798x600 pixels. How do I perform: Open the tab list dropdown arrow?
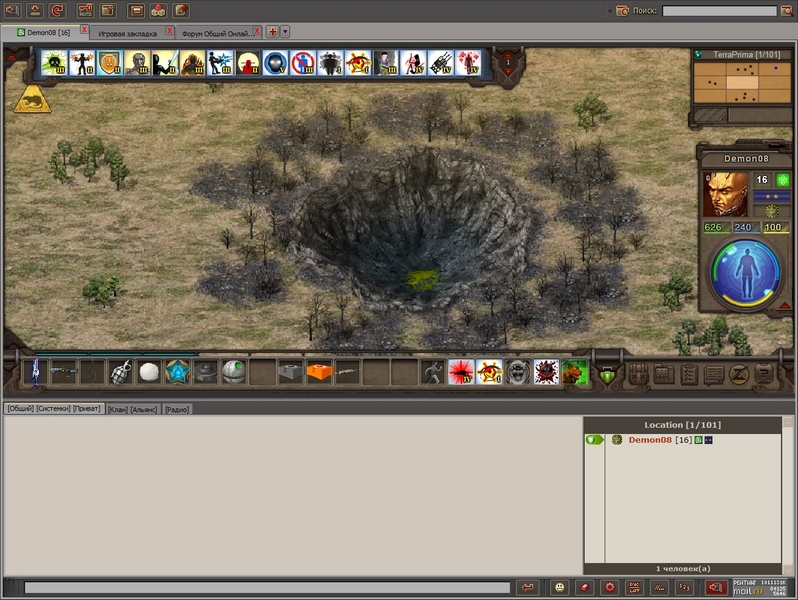pos(285,32)
